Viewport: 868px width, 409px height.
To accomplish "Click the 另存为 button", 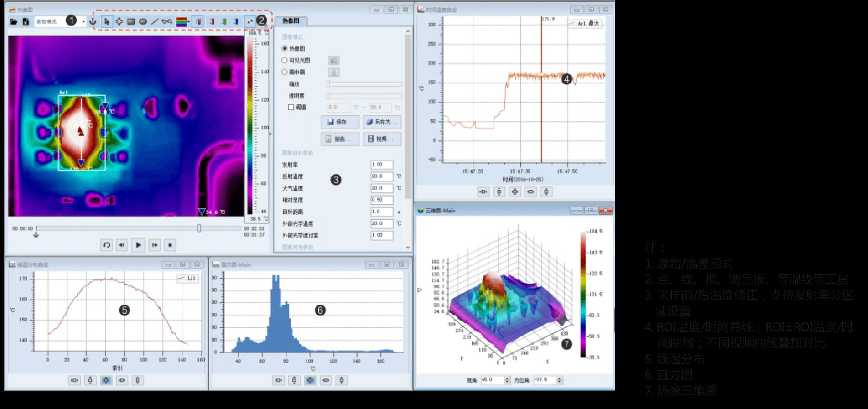I will pyautogui.click(x=382, y=122).
